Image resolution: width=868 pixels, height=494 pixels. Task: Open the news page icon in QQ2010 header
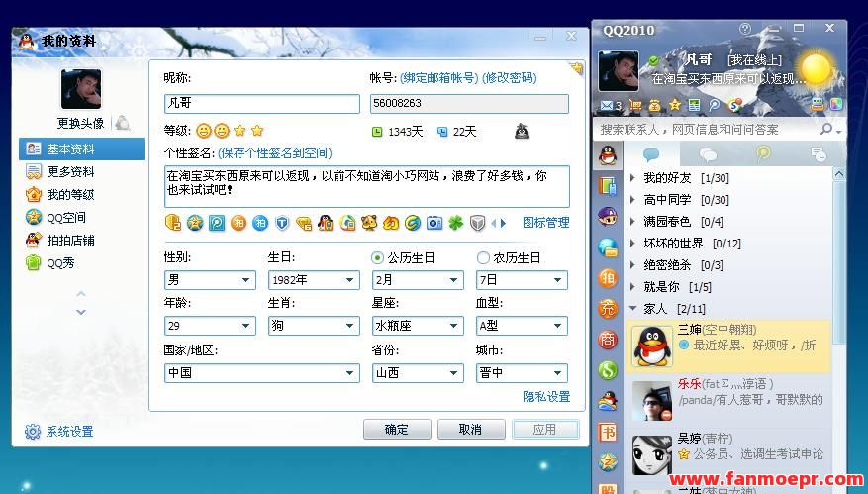pos(694,105)
